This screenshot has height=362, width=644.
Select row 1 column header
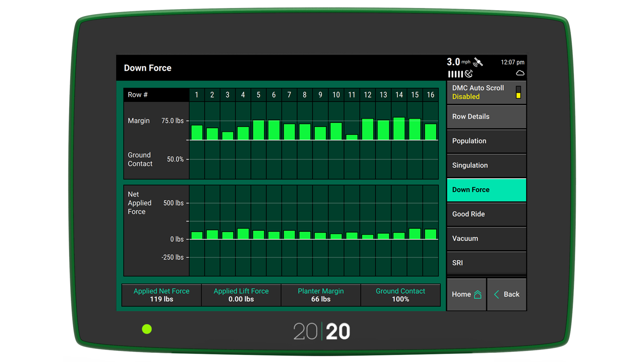(x=197, y=95)
